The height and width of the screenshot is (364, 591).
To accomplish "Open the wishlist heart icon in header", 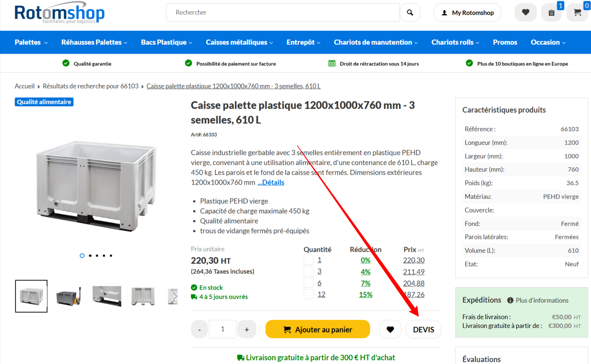I will pyautogui.click(x=525, y=12).
